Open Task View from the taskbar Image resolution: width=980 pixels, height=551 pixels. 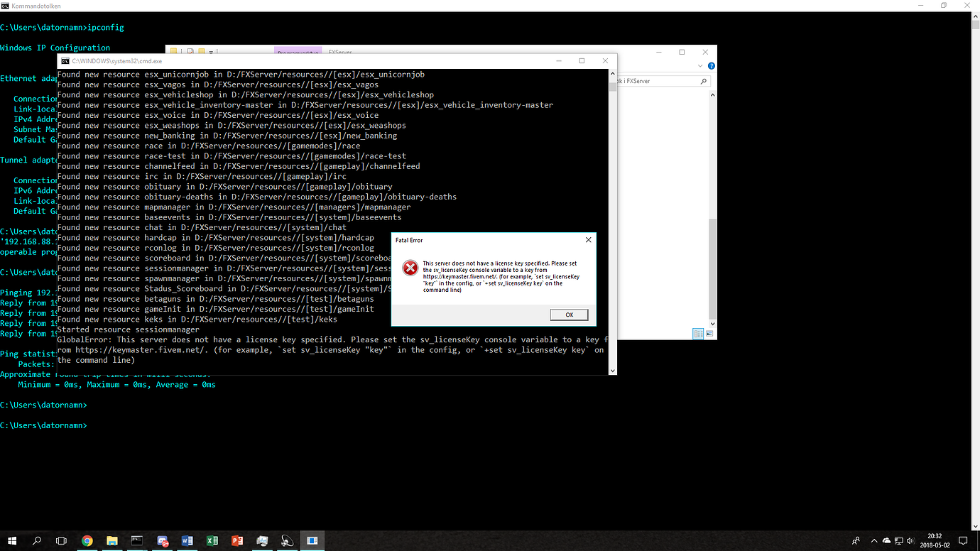click(x=61, y=540)
